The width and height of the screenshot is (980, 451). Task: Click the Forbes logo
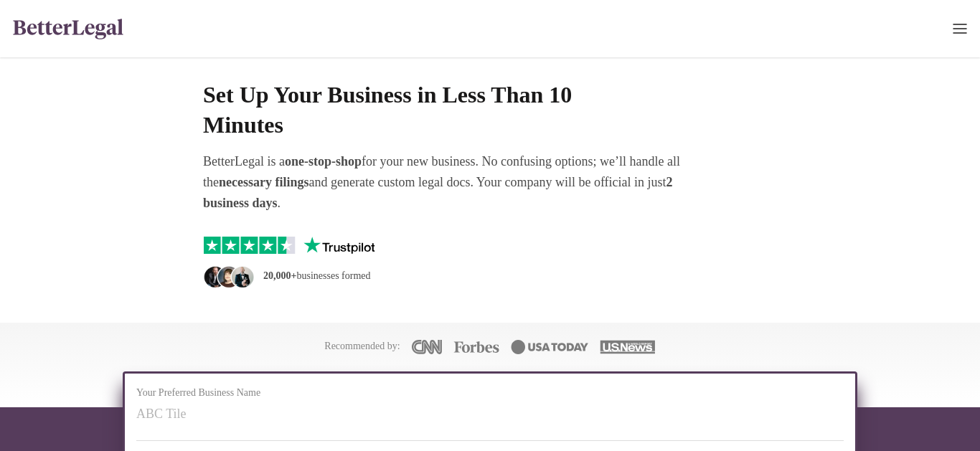476,347
